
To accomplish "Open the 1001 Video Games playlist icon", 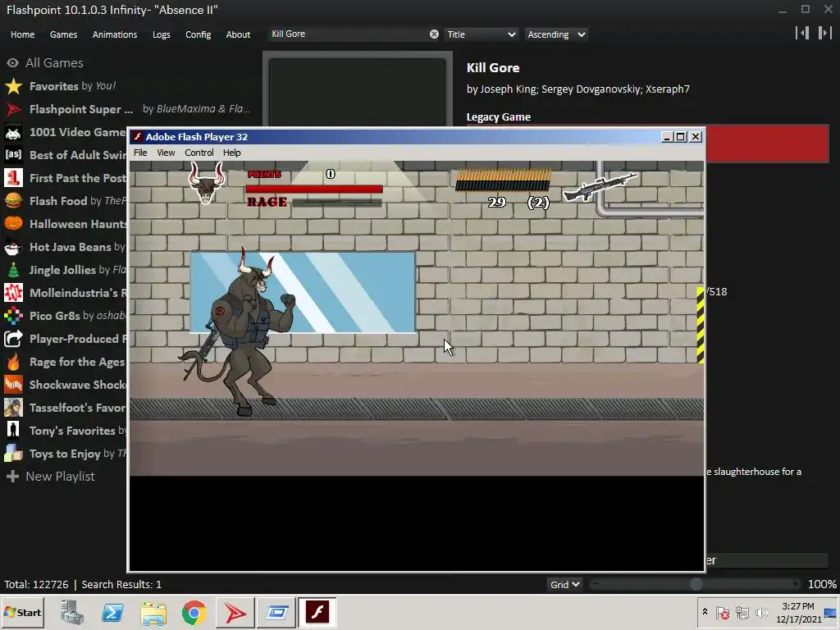I will tap(13, 132).
